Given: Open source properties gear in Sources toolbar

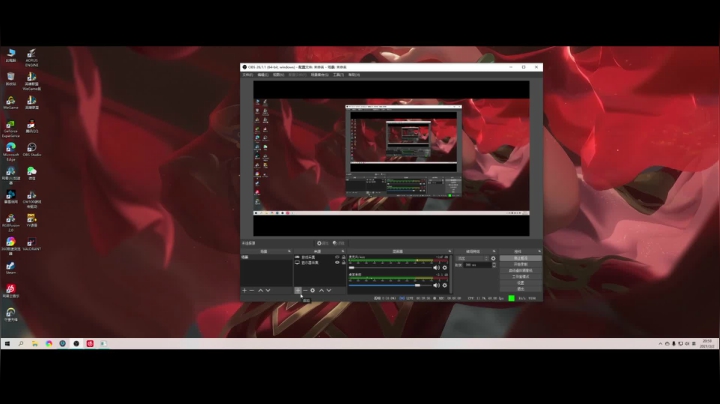Looking at the screenshot, I should pyautogui.click(x=313, y=290).
